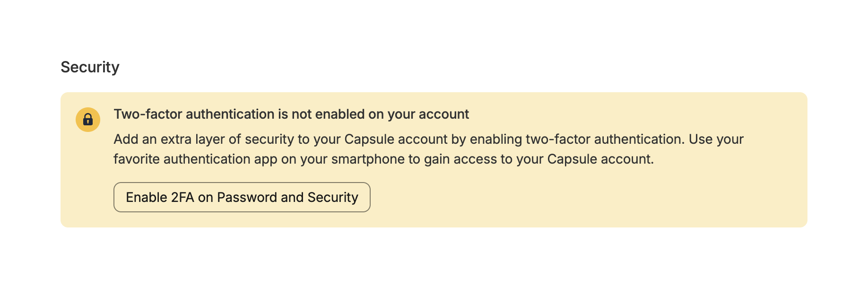Open Password and Security via the 2FA button
Viewport: 868px width, 288px height.
coord(242,197)
